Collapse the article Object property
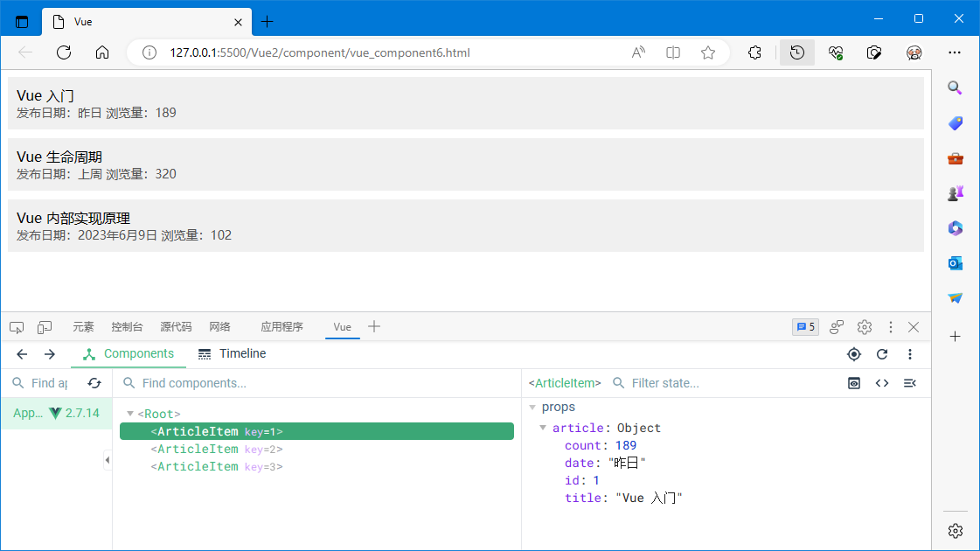The height and width of the screenshot is (551, 980). tap(543, 428)
